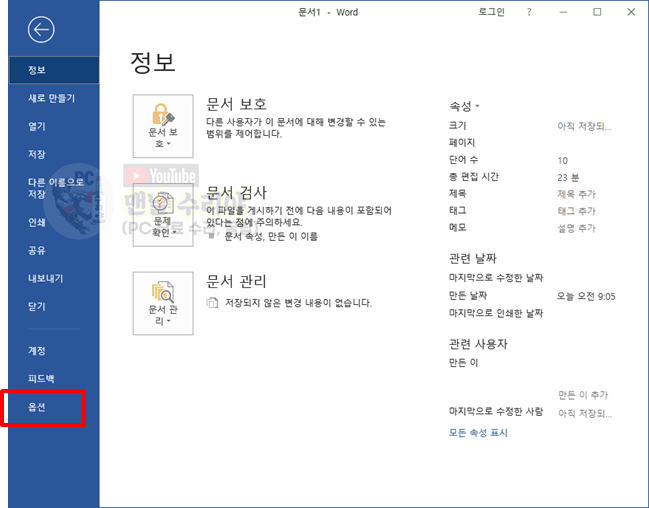The image size is (649, 508).
Task: Click the 문서 보호 heading text
Action: pos(236,104)
